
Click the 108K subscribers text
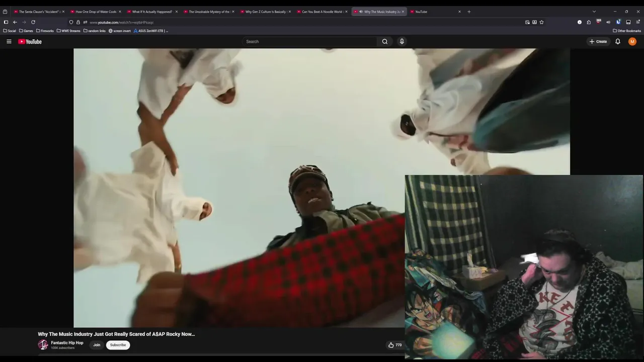[x=62, y=348]
